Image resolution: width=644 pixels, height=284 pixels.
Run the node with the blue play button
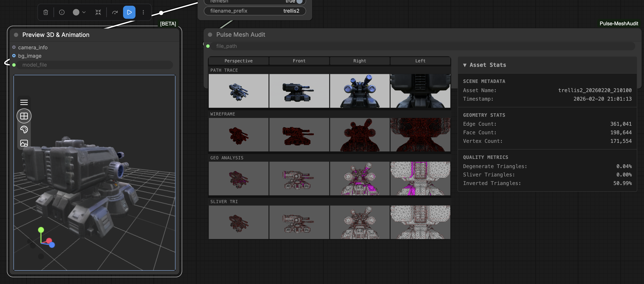point(129,12)
